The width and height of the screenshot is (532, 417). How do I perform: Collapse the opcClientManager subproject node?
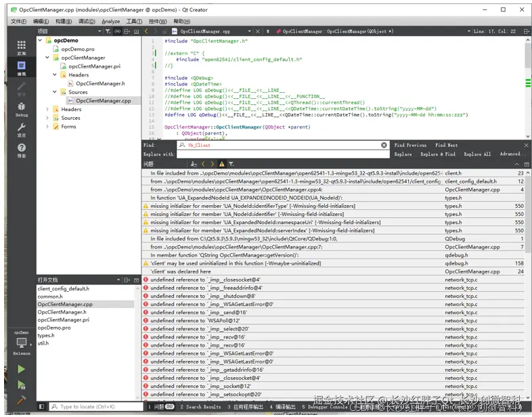point(47,58)
